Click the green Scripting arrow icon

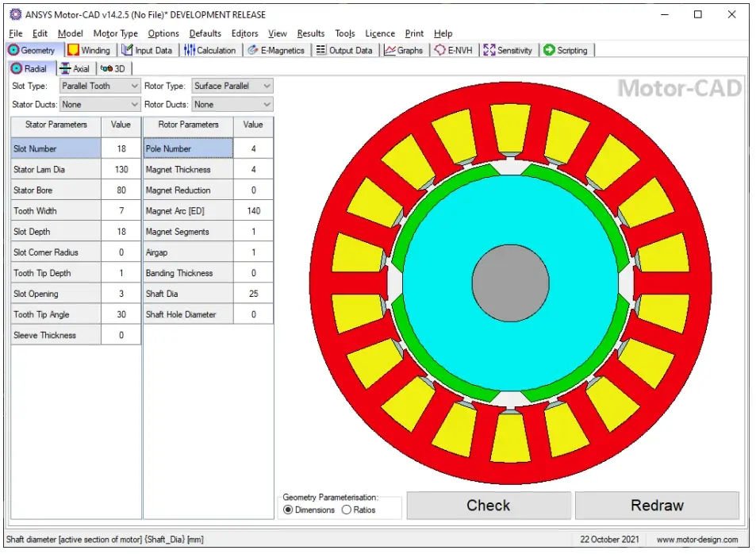pos(549,50)
